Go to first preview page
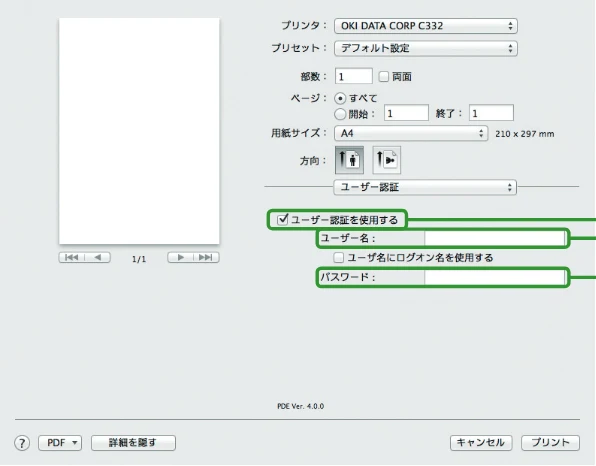The image size is (596, 466). click(x=72, y=257)
